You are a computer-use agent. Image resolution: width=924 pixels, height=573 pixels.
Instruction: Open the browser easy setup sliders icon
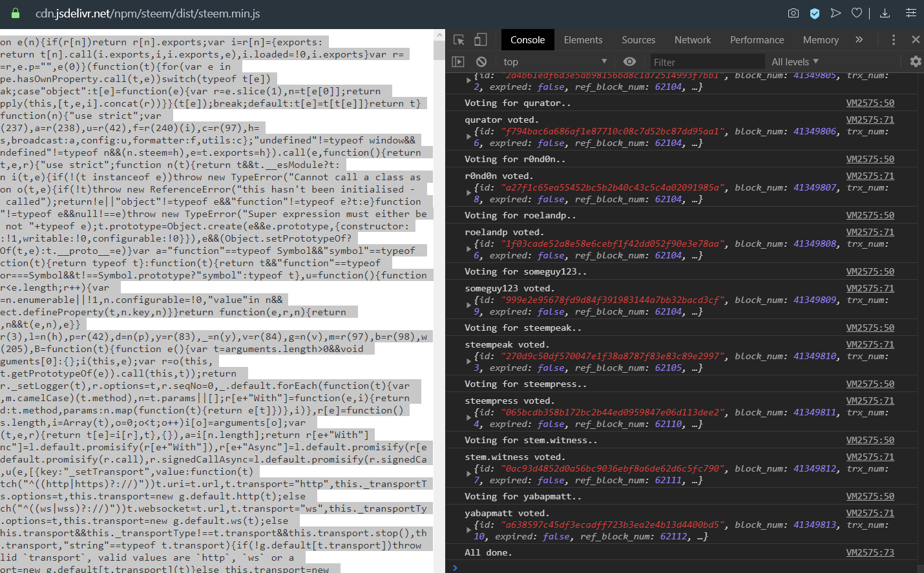tap(911, 13)
